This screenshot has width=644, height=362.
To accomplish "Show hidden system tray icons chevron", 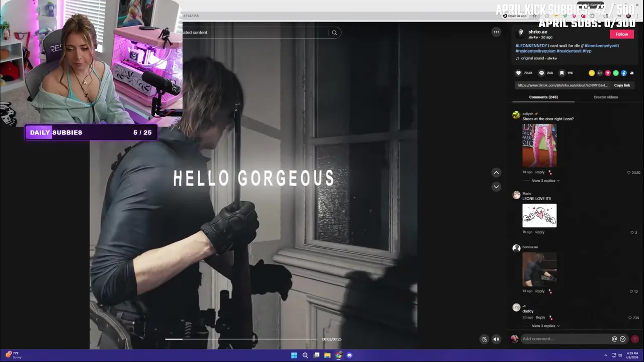I will [606, 355].
